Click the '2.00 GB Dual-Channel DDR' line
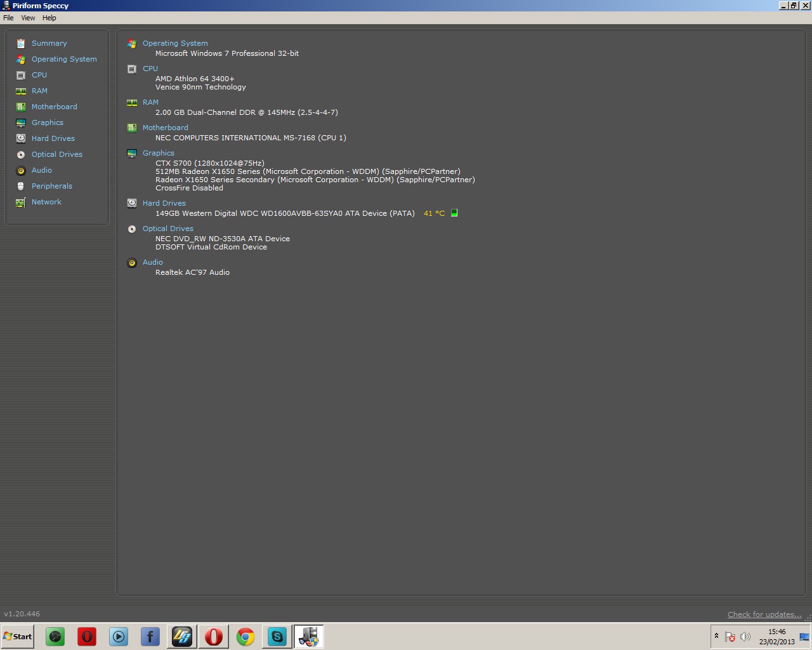This screenshot has height=650, width=812. (x=247, y=112)
